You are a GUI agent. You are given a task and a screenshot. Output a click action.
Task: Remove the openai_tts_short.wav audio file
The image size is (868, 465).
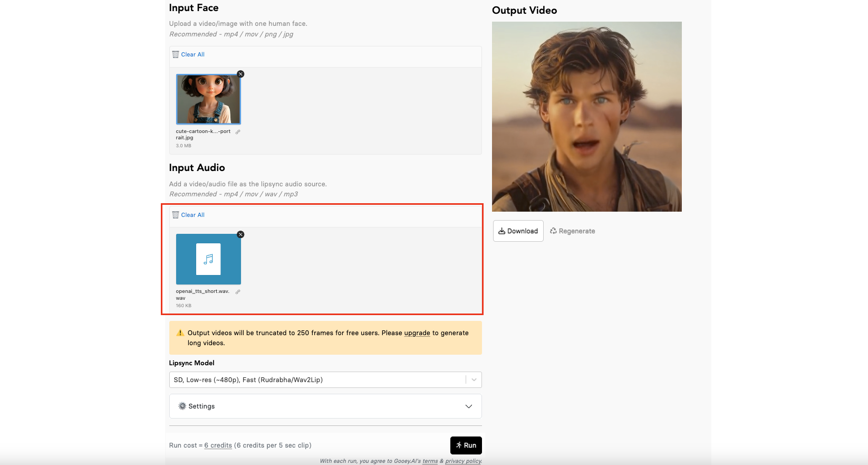(x=240, y=234)
